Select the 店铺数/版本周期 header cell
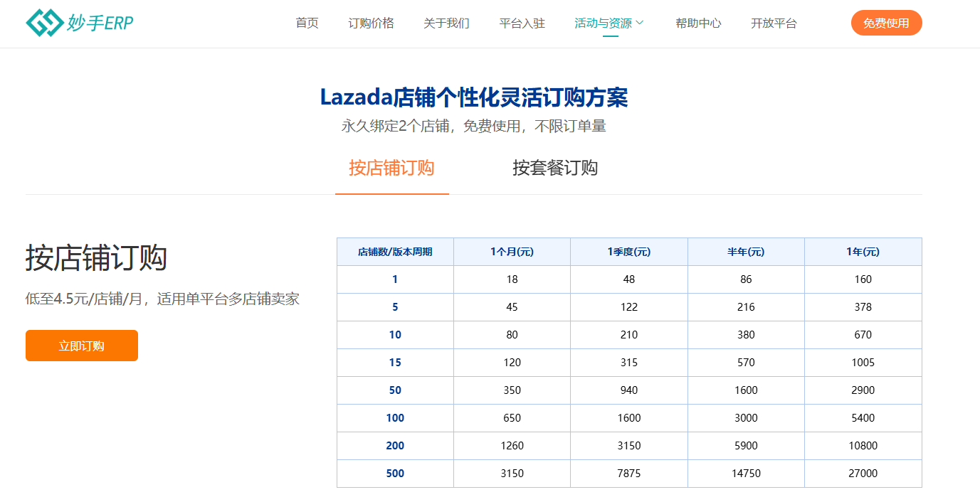 point(395,252)
